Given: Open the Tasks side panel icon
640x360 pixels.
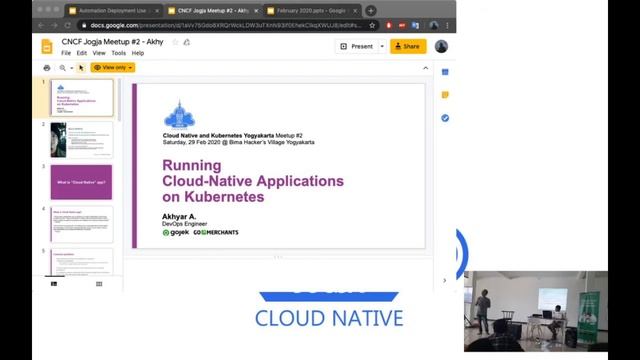Looking at the screenshot, I should click(445, 118).
